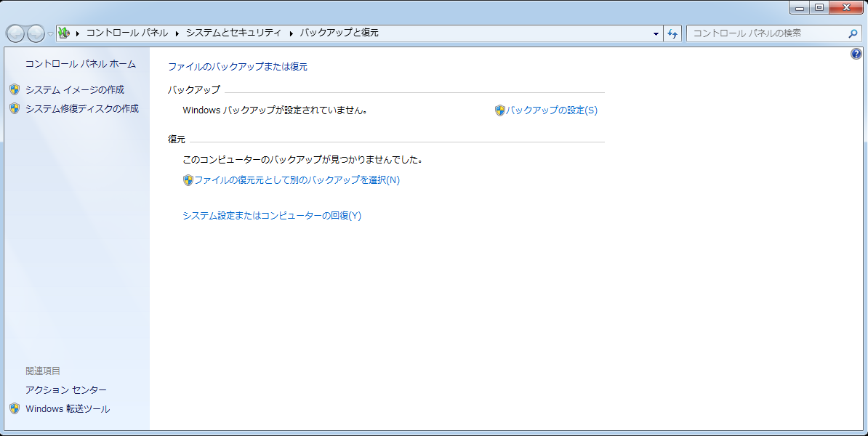Close the Control Panel window
Screen dimensions: 868x436
(x=846, y=8)
